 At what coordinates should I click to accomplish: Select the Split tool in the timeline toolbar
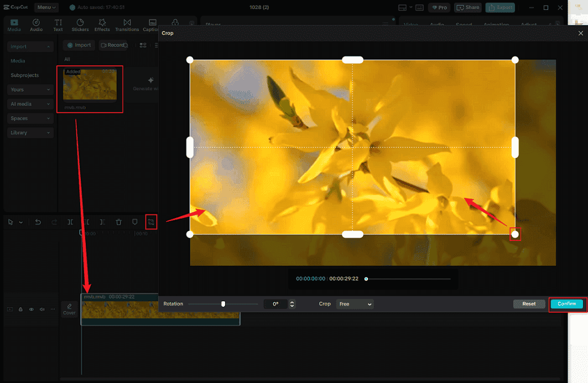(x=70, y=222)
